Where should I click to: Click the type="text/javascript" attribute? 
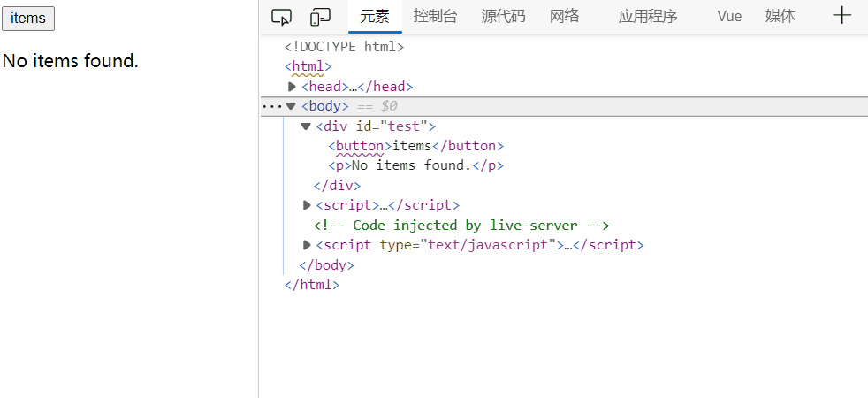[468, 245]
